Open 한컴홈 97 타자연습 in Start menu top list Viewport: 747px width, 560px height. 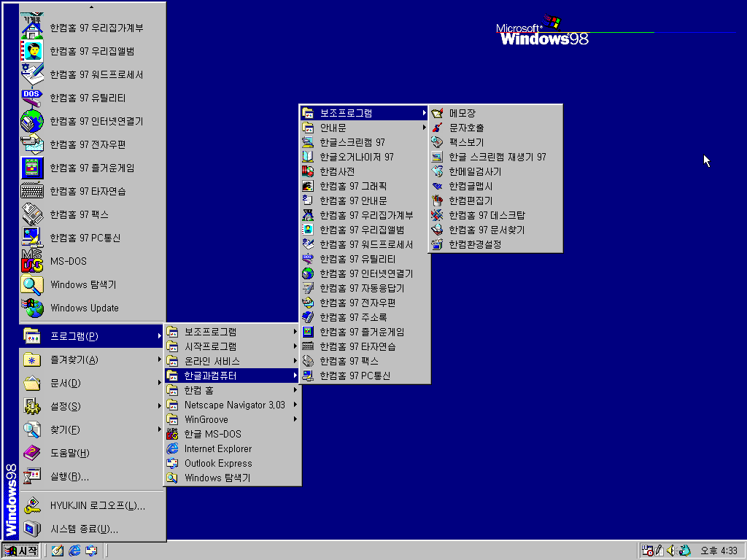93,191
